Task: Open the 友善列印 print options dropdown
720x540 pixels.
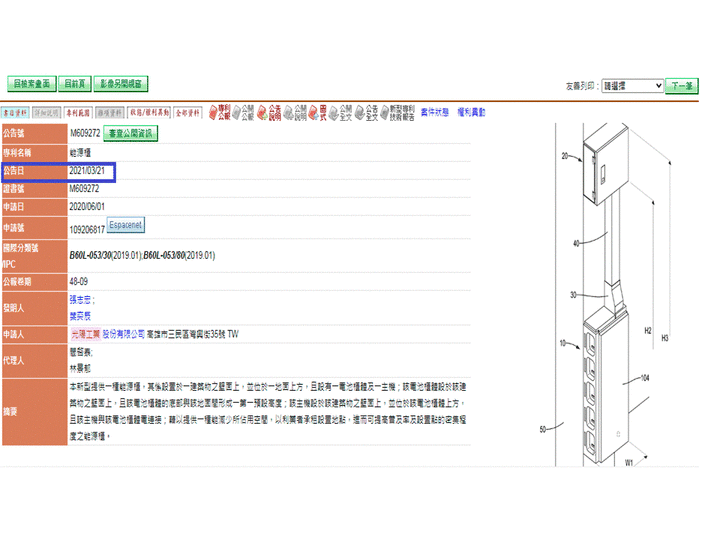Action: coord(632,86)
